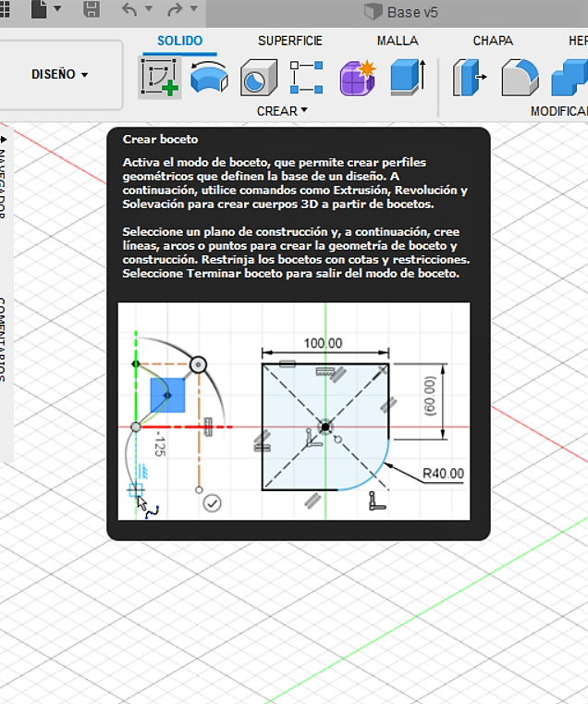The image size is (588, 704).
Task: Expand the Undo history dropdown arrow
Action: 149,8
